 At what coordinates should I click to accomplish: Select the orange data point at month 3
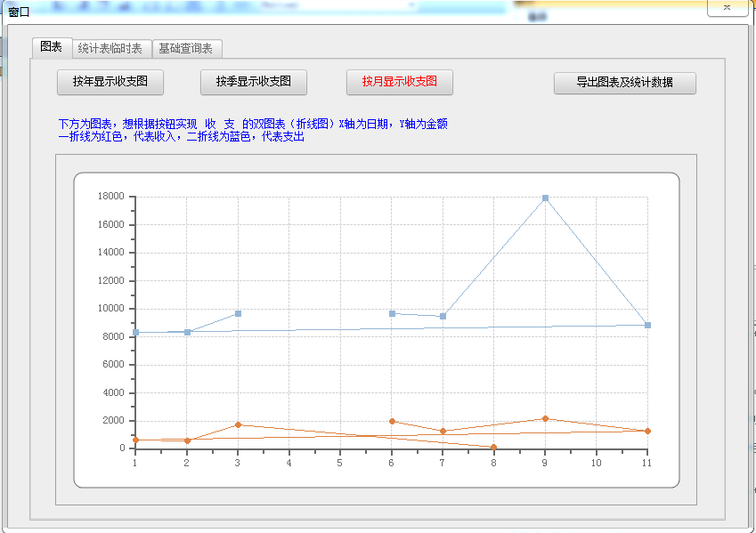click(x=238, y=424)
